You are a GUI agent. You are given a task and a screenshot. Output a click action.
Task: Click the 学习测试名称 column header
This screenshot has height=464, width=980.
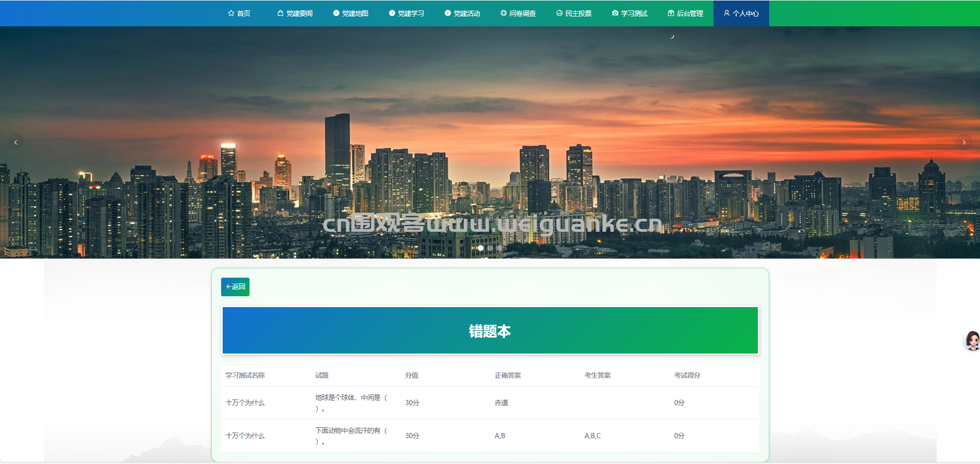pyautogui.click(x=245, y=375)
